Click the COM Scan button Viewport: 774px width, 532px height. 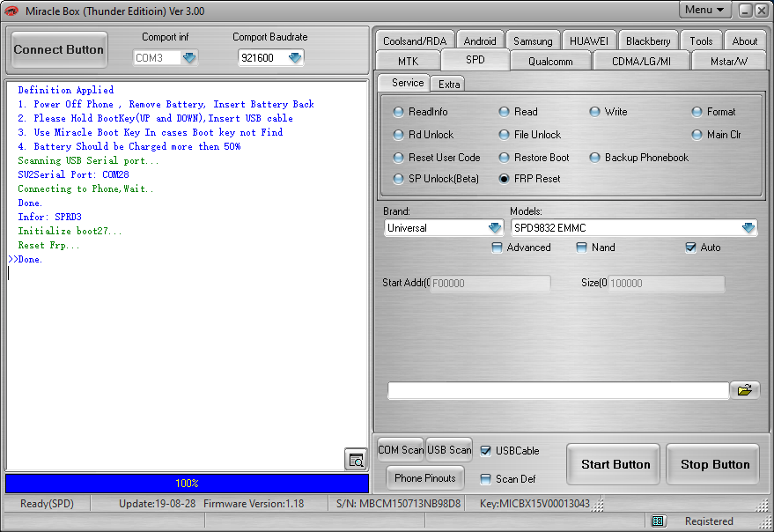pyautogui.click(x=401, y=450)
